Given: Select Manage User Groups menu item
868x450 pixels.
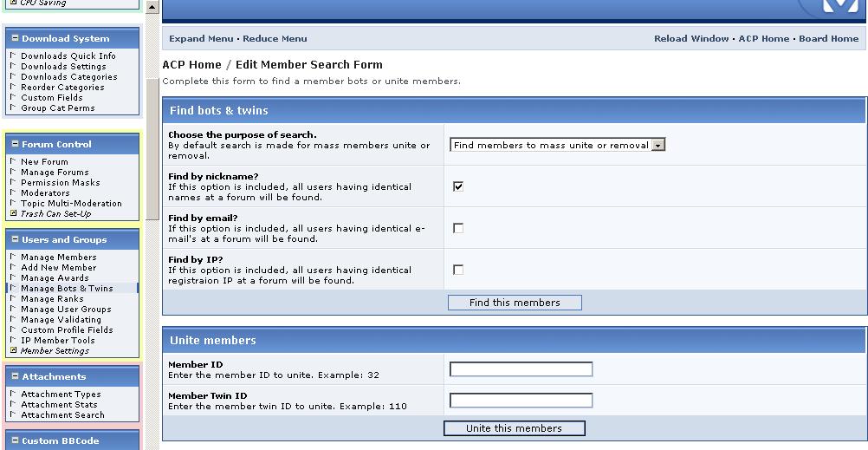Looking at the screenshot, I should 66,310.
